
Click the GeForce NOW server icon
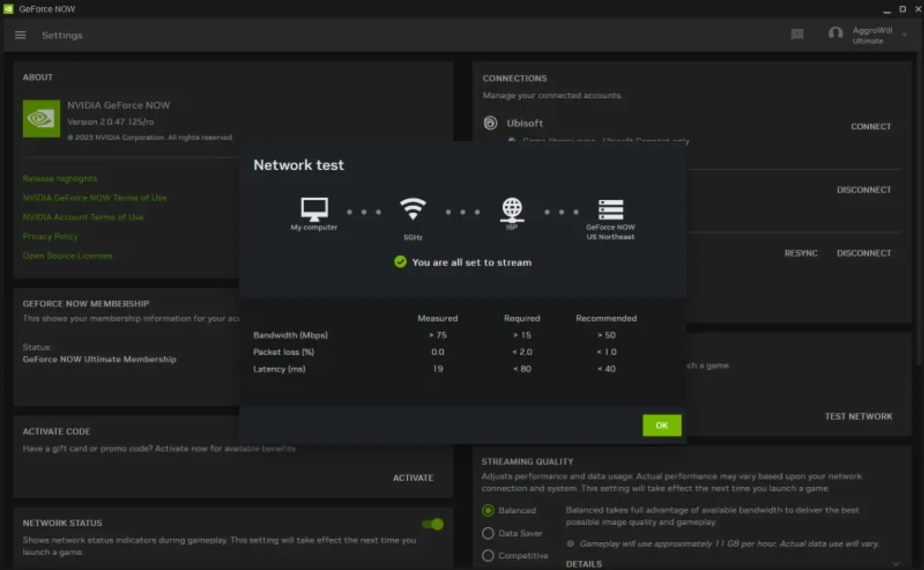click(610, 210)
